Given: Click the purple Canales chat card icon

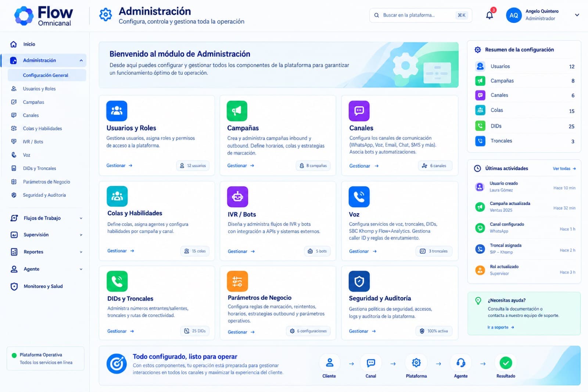Looking at the screenshot, I should (x=359, y=111).
